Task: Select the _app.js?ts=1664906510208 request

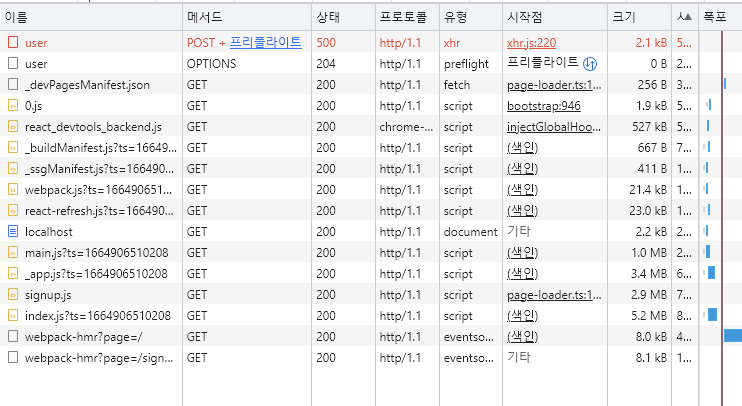Action: coord(96,274)
